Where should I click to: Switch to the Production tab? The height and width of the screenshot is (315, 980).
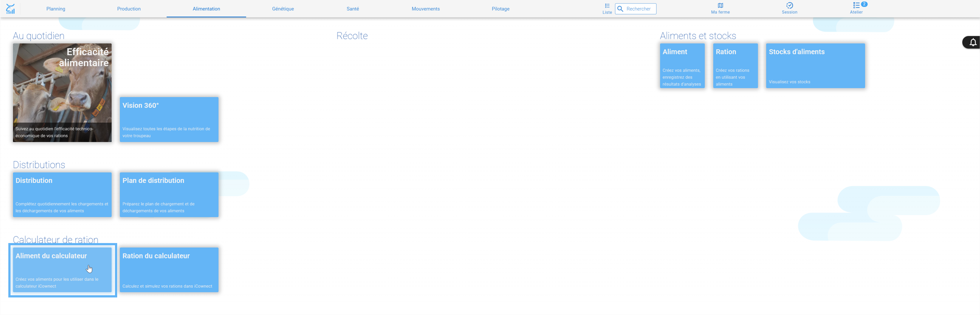click(x=129, y=9)
